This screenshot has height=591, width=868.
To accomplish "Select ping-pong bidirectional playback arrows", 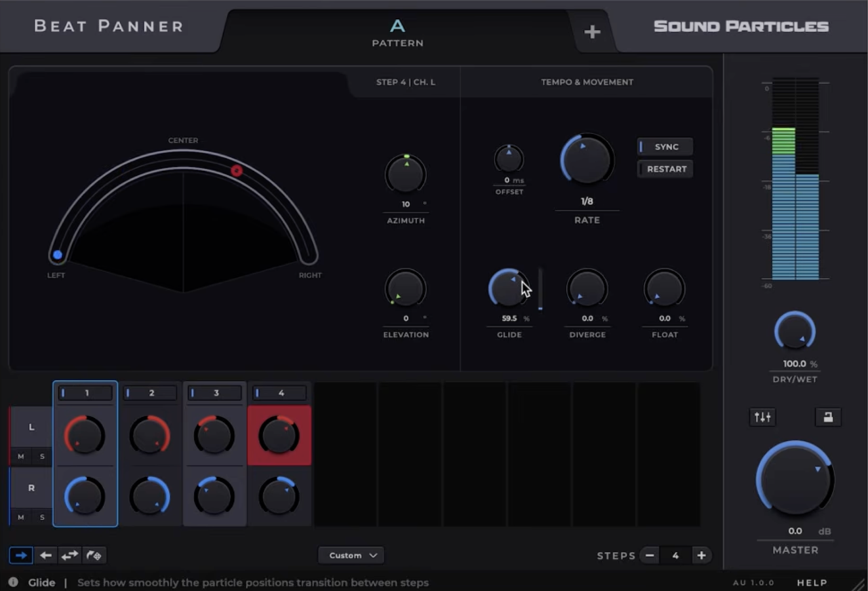I will pos(70,555).
